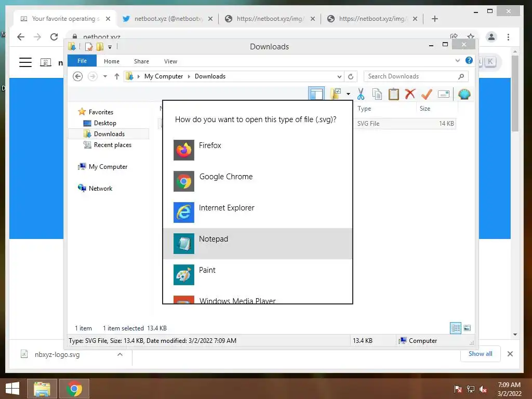Expand the Explorer ribbon with the chevron
This screenshot has width=532, height=399.
[x=457, y=60]
